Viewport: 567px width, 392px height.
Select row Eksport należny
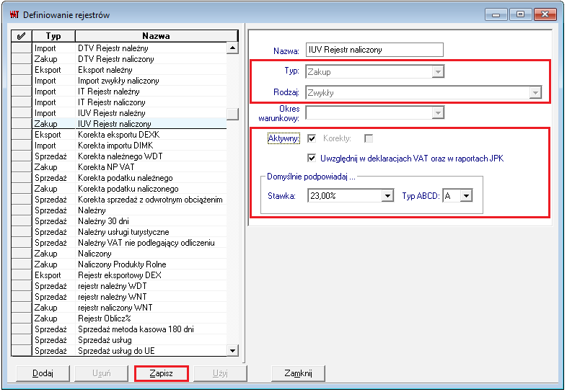click(x=119, y=70)
